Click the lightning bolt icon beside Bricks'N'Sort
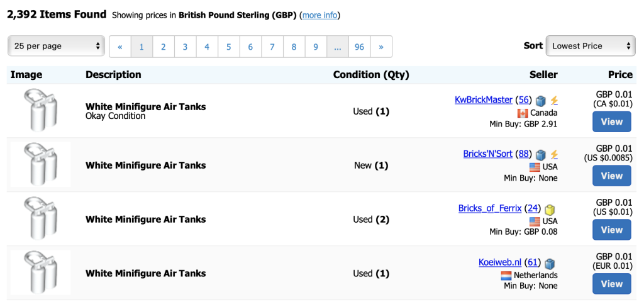The width and height of the screenshot is (644, 304). [x=554, y=154]
